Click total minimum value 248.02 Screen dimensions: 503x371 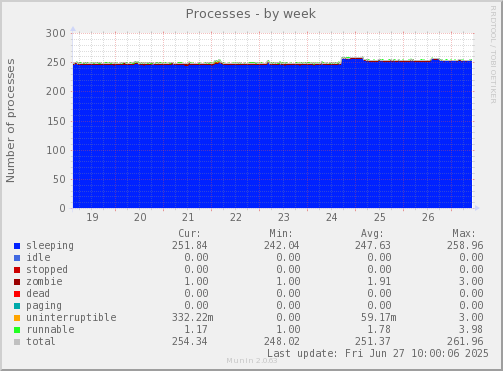pyautogui.click(x=282, y=341)
